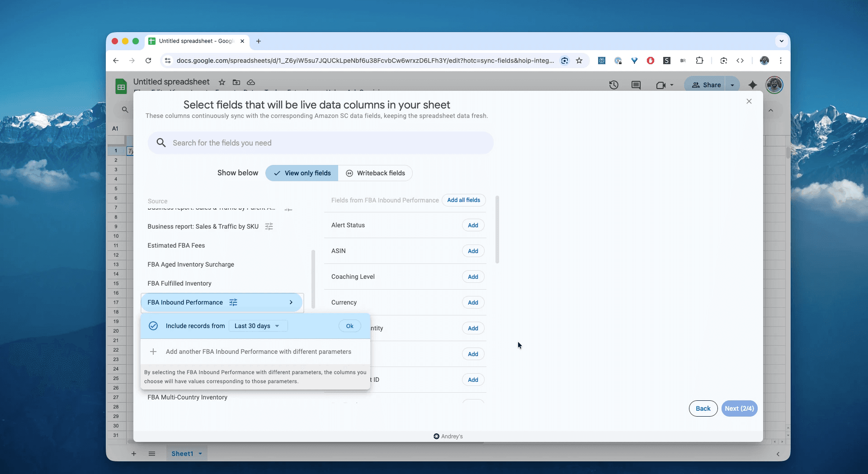Open comments icon in Sheets header

pos(636,85)
